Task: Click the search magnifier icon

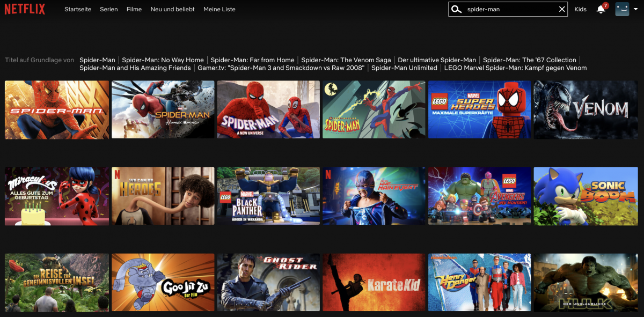Action: click(x=456, y=9)
